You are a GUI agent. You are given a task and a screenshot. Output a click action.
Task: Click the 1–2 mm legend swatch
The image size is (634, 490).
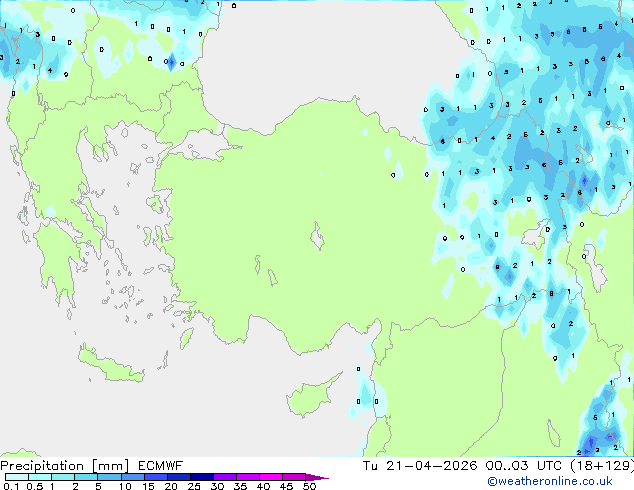(63, 477)
